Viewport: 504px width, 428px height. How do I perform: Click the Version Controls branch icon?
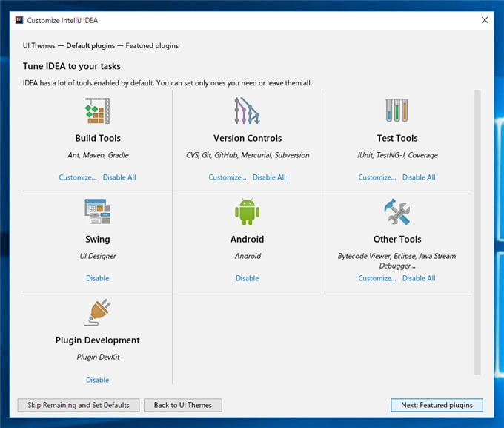(x=247, y=111)
